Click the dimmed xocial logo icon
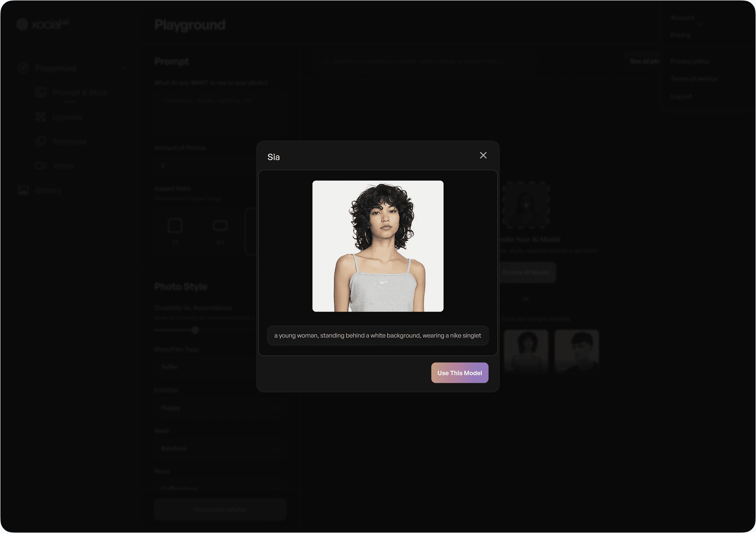Screen dimensions: 756x533 tap(22, 24)
